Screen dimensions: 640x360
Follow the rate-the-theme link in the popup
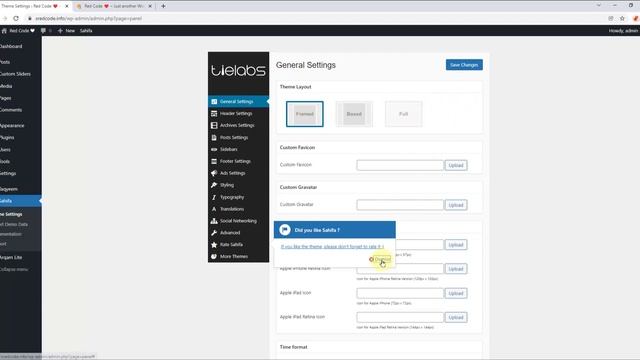332,247
